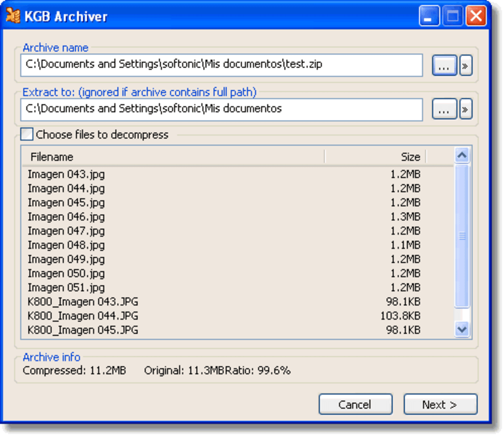Viewport: 504px width, 436px height.
Task: Open the browse dialog for Extract to path
Action: pyautogui.click(x=443, y=109)
